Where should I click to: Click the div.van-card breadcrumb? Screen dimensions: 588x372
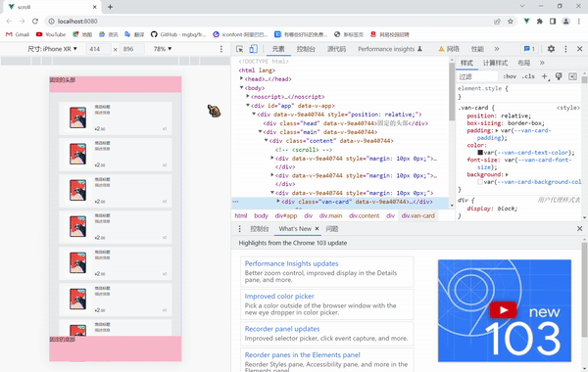[417, 215]
